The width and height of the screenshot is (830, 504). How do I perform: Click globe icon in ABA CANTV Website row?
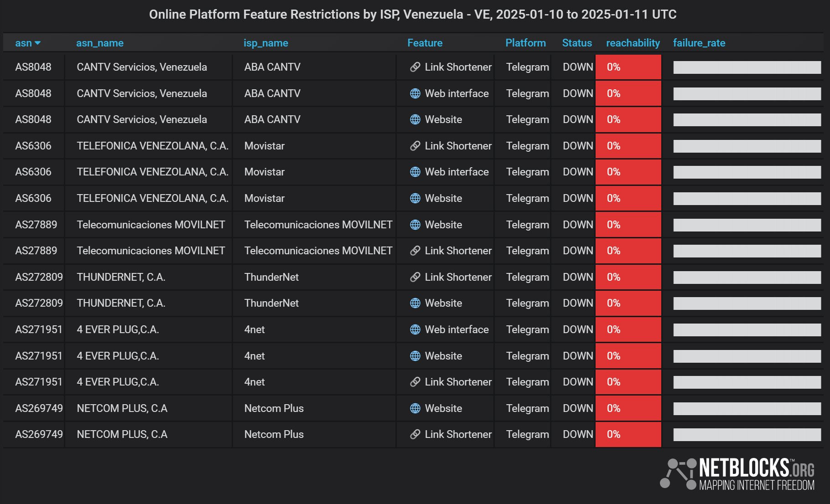pyautogui.click(x=415, y=119)
